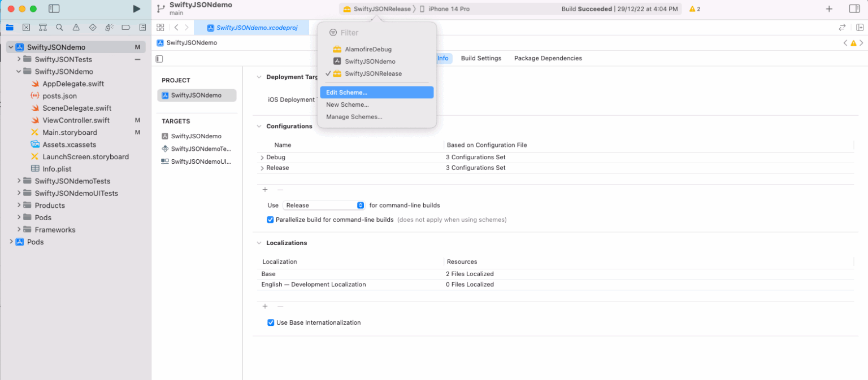
Task: Expand the Debug configurations row
Action: pyautogui.click(x=262, y=156)
